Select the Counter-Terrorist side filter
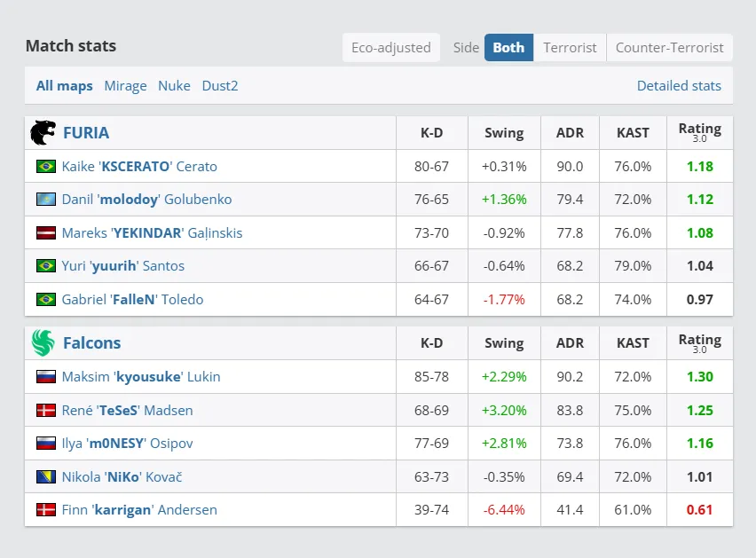 [x=669, y=47]
